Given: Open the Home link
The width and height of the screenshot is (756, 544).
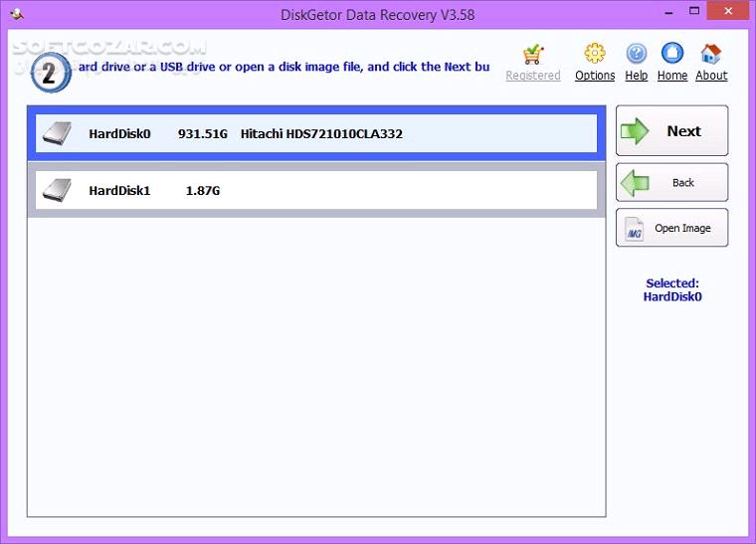Looking at the screenshot, I should pos(672,76).
